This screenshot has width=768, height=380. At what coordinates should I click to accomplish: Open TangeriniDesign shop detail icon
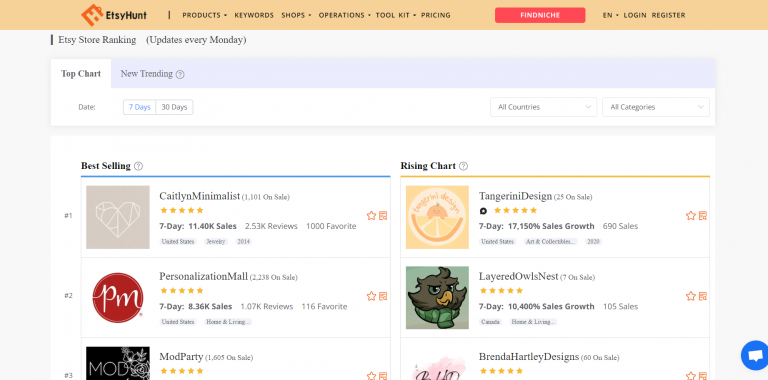pyautogui.click(x=702, y=215)
